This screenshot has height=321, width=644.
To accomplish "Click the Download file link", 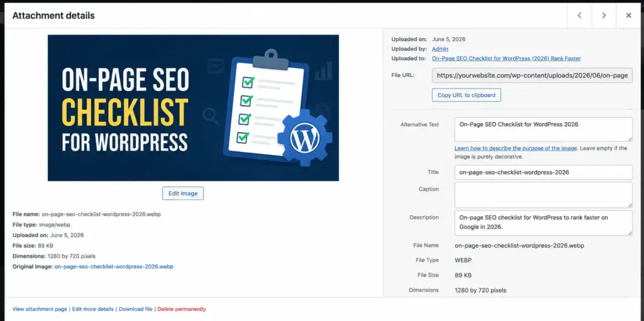I will [x=136, y=309].
